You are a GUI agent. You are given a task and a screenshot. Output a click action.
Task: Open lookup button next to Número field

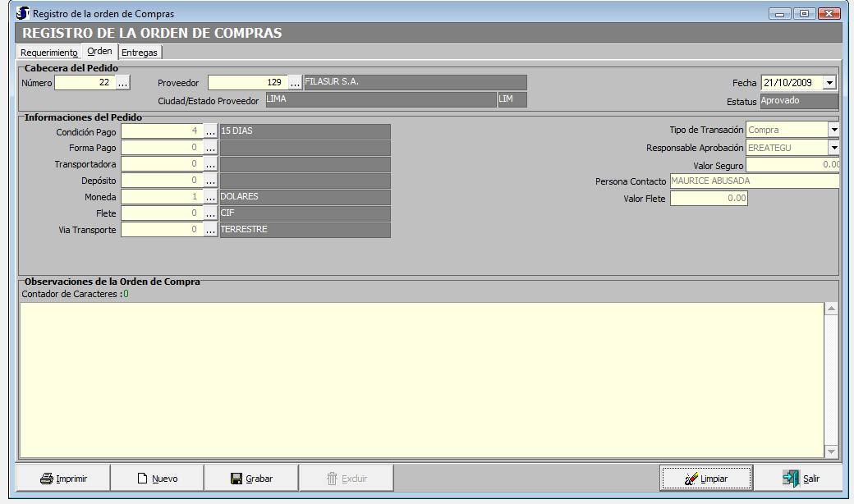coord(122,83)
